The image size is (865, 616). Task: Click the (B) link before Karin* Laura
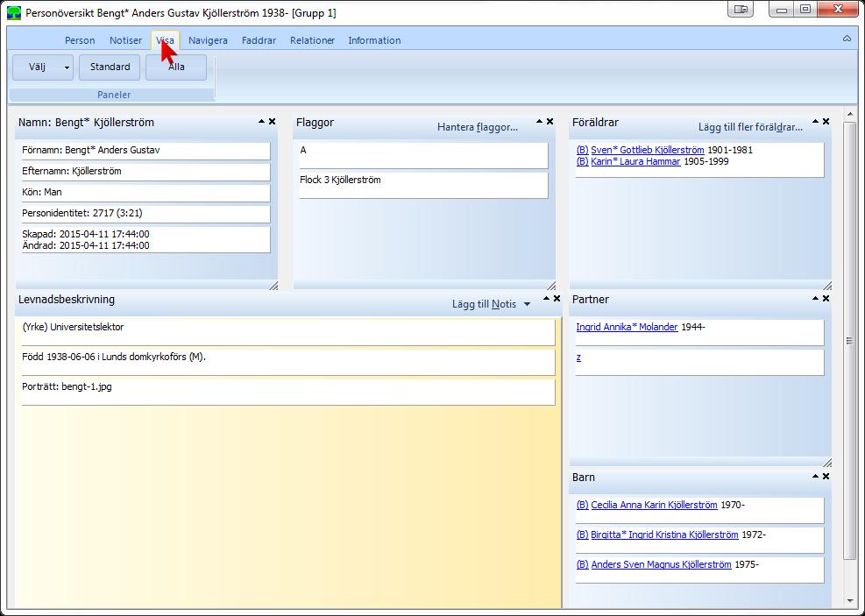coord(583,161)
